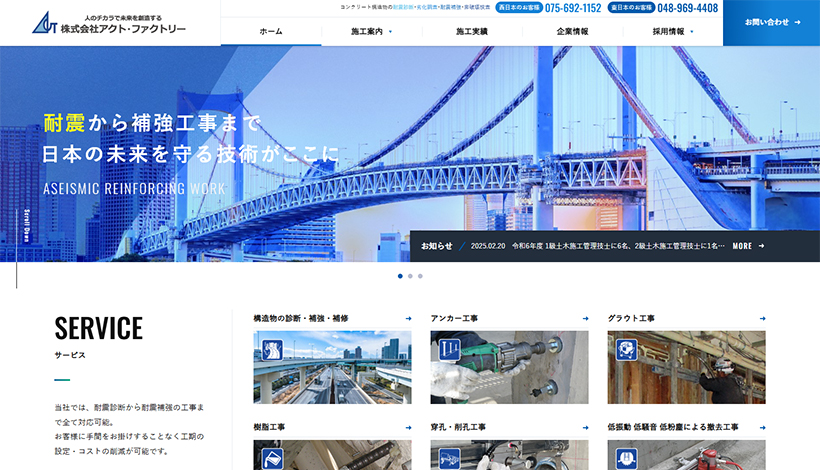Click the arrow next to MORE
This screenshot has height=470, width=820.
coord(761,246)
